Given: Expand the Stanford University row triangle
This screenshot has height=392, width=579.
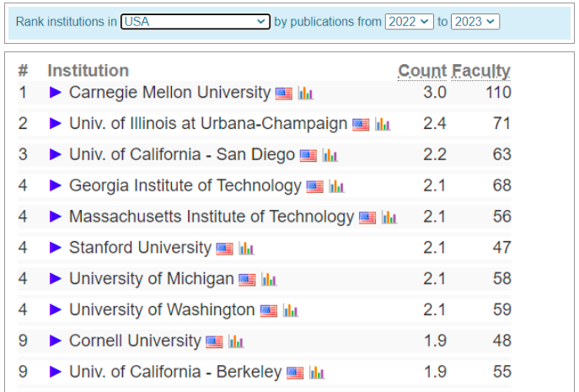Looking at the screenshot, I should [x=56, y=248].
